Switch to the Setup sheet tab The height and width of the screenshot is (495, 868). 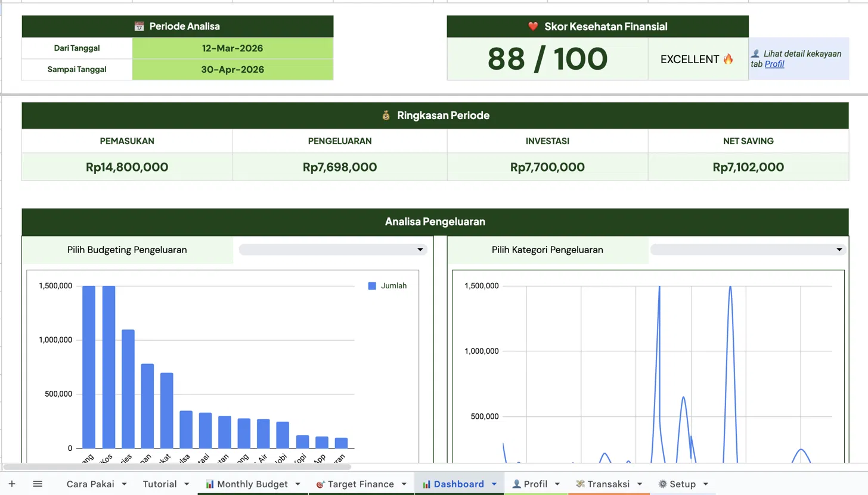[x=682, y=484]
